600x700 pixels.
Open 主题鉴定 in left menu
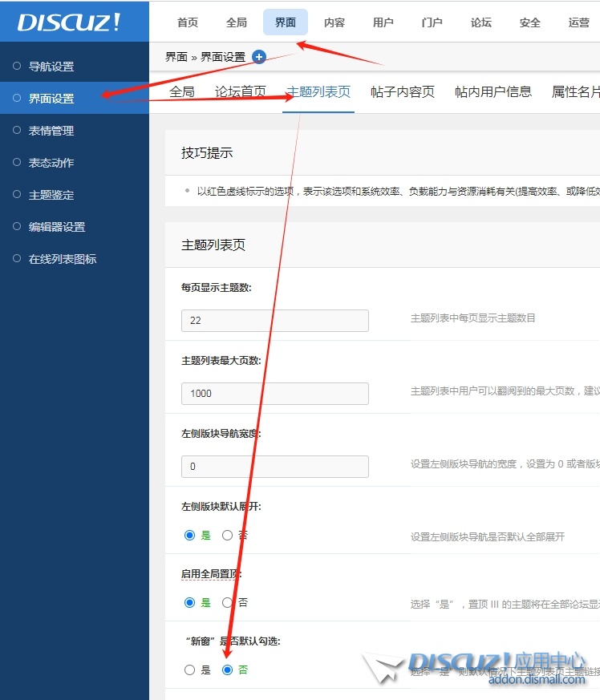(x=51, y=195)
